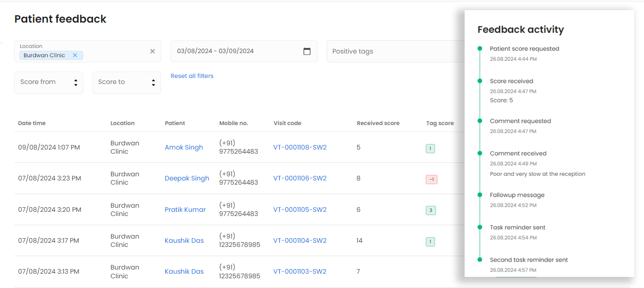This screenshot has width=644, height=288.
Task: View visit VT-0001103-SW2 details
Action: tap(300, 272)
